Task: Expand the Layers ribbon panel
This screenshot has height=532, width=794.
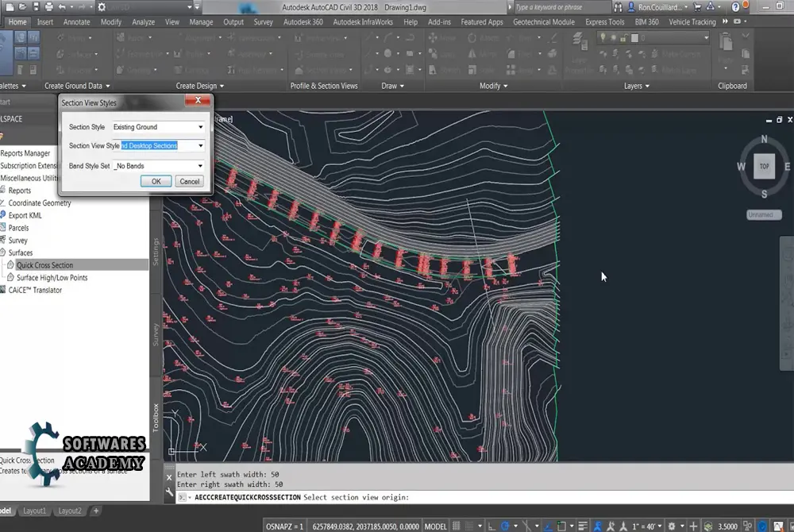Action: 637,86
